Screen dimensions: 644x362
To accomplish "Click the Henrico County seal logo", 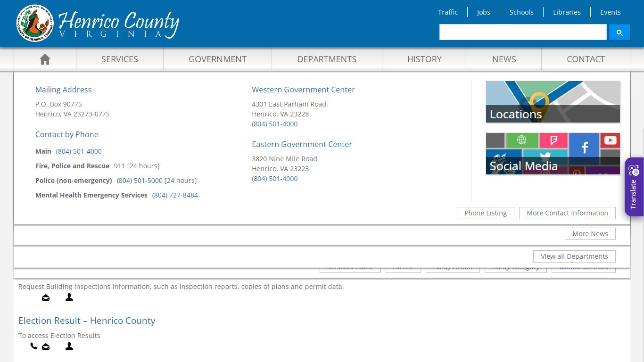I will coord(35,23).
